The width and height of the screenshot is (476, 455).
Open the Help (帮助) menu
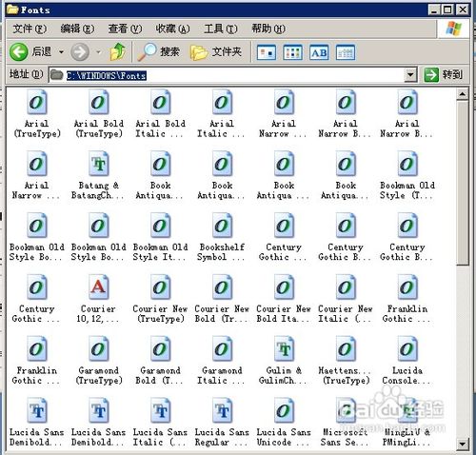coord(268,29)
